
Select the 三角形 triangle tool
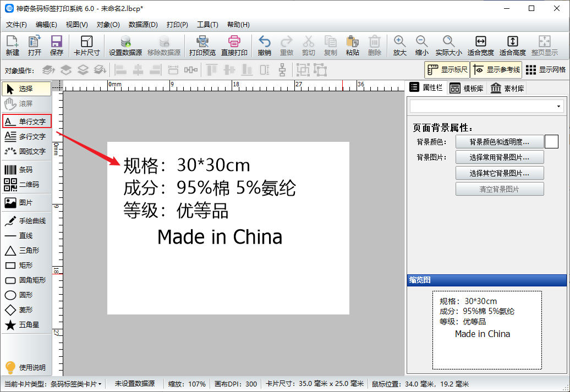tap(26, 251)
